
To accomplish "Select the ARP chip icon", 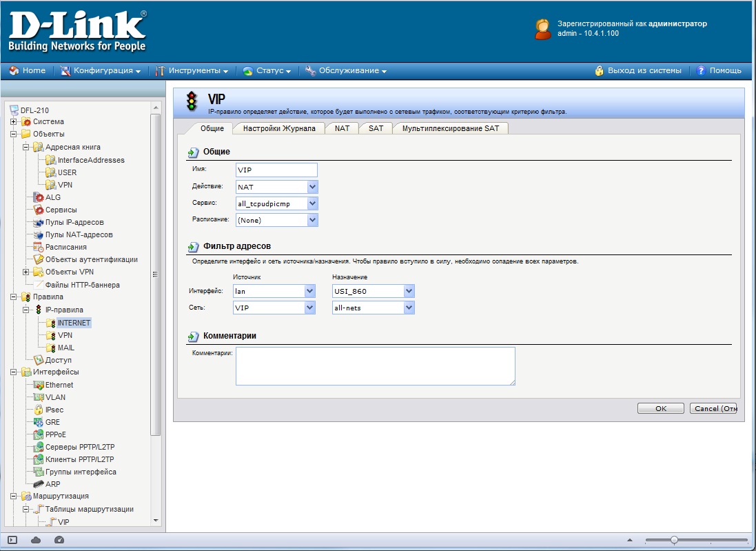I will tap(39, 484).
